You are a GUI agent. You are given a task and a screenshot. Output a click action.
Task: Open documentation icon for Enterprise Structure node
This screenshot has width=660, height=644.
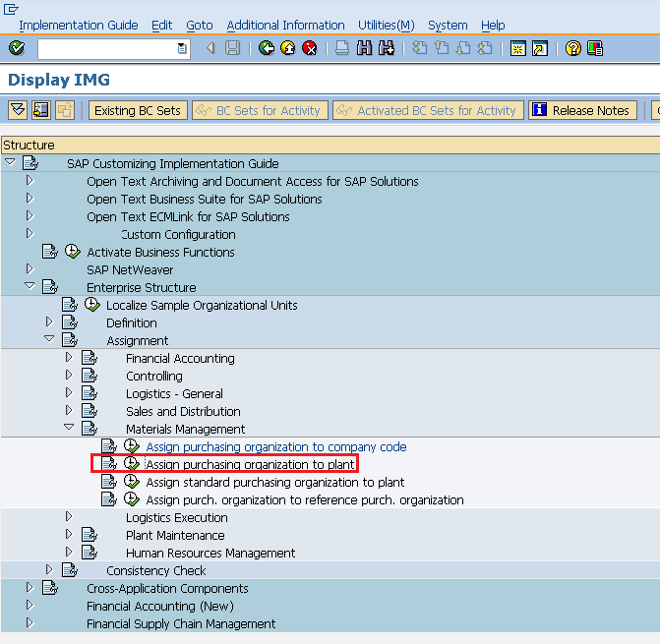point(49,287)
